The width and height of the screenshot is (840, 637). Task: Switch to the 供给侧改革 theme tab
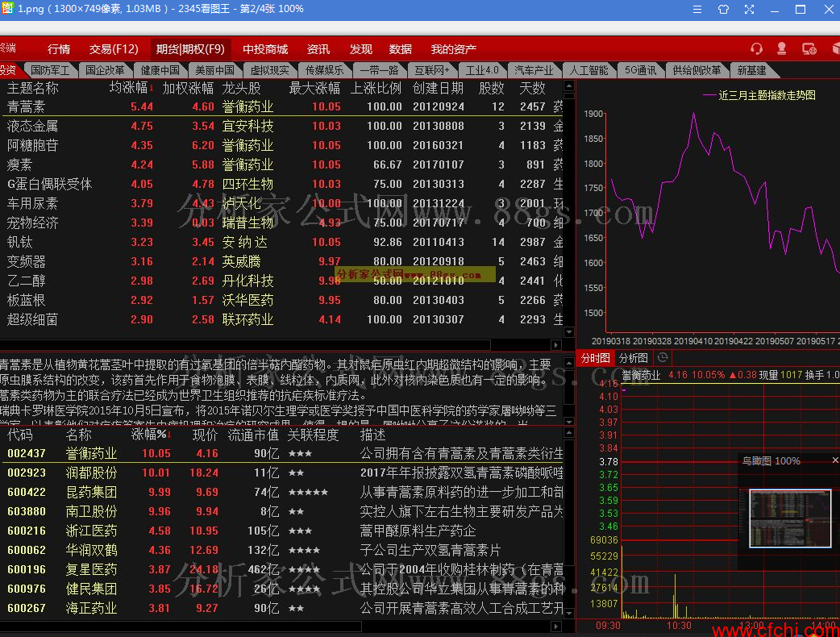coord(697,70)
